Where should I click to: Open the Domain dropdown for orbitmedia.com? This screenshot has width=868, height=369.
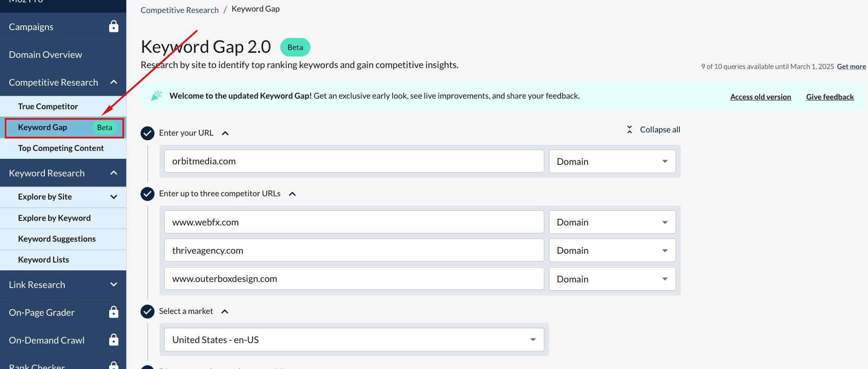point(612,162)
